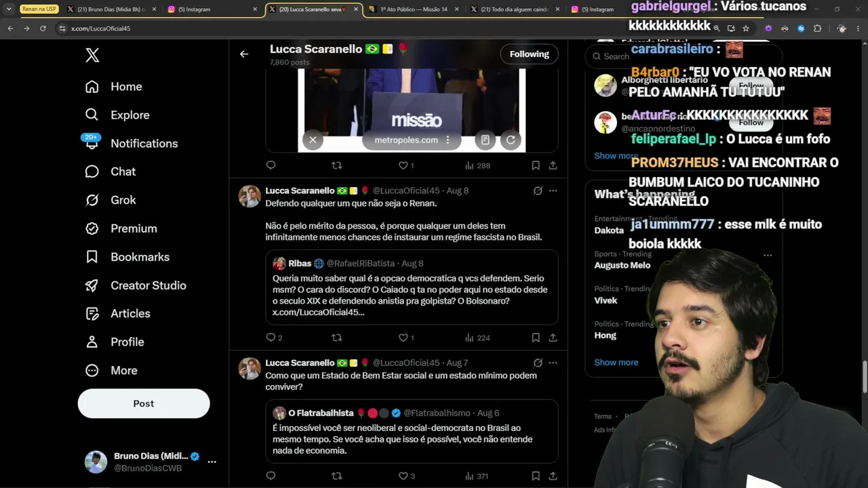Toggle the Following button for Lucca Scaranello
Viewport: 868px width, 488px height.
(529, 54)
